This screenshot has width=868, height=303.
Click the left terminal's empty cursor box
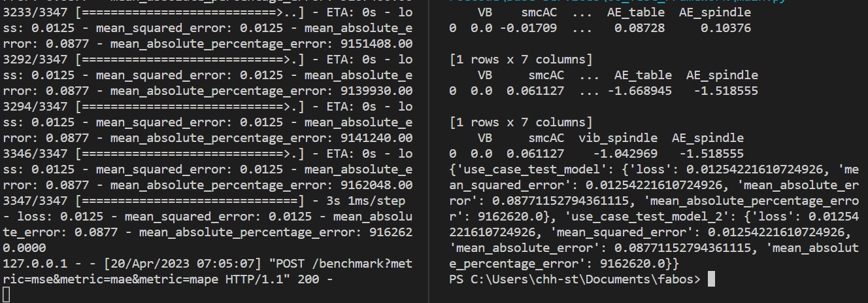point(7,294)
